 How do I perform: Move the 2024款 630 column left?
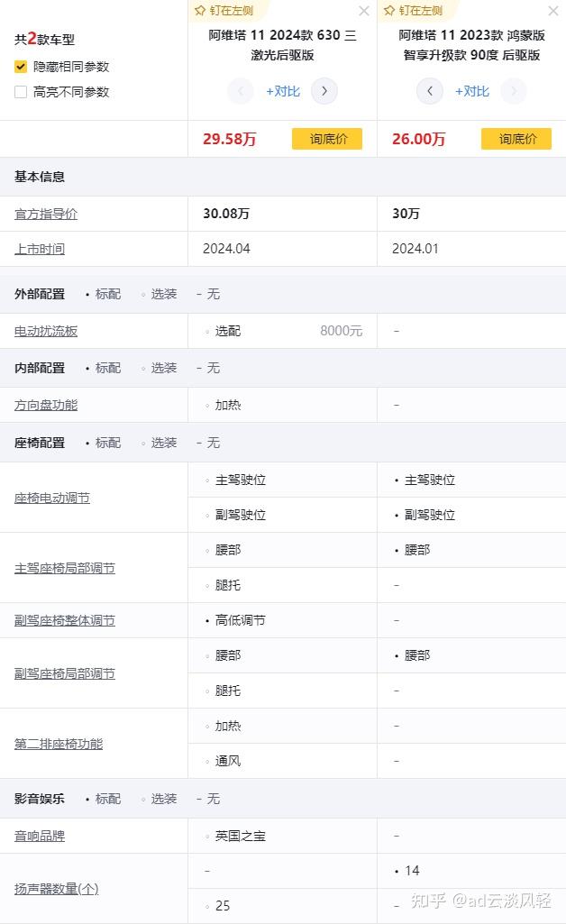(241, 91)
